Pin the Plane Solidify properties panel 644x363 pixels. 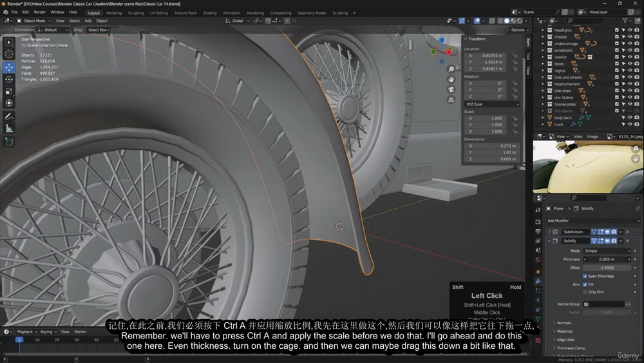638,208
